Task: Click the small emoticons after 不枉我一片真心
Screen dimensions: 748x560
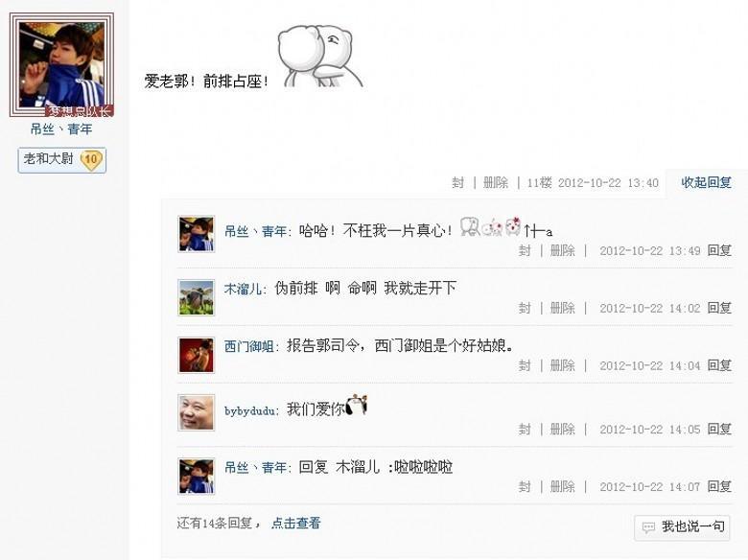Action: (490, 226)
